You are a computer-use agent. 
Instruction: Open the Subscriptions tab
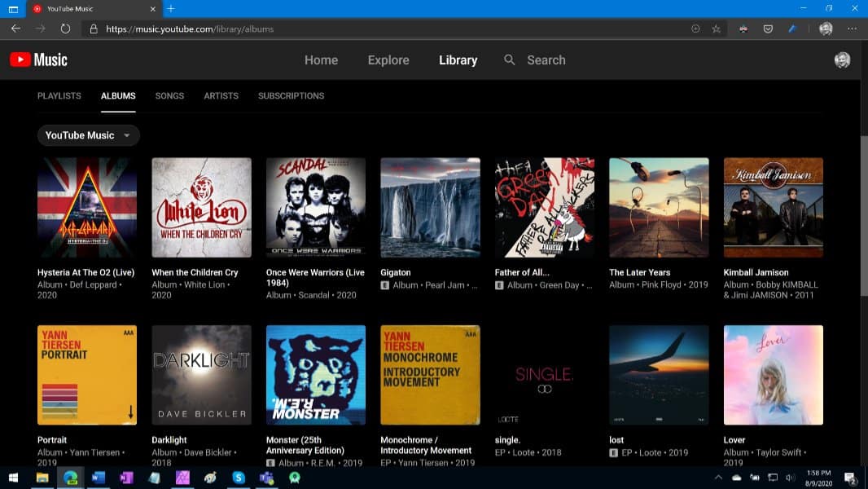pyautogui.click(x=292, y=96)
